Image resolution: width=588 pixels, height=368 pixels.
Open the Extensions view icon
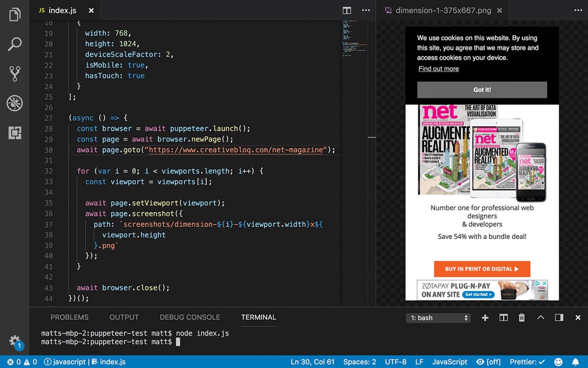[15, 132]
